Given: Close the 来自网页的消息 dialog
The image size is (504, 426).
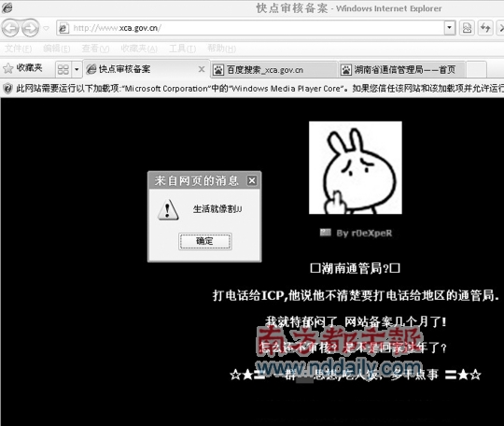Looking at the screenshot, I should [x=252, y=181].
